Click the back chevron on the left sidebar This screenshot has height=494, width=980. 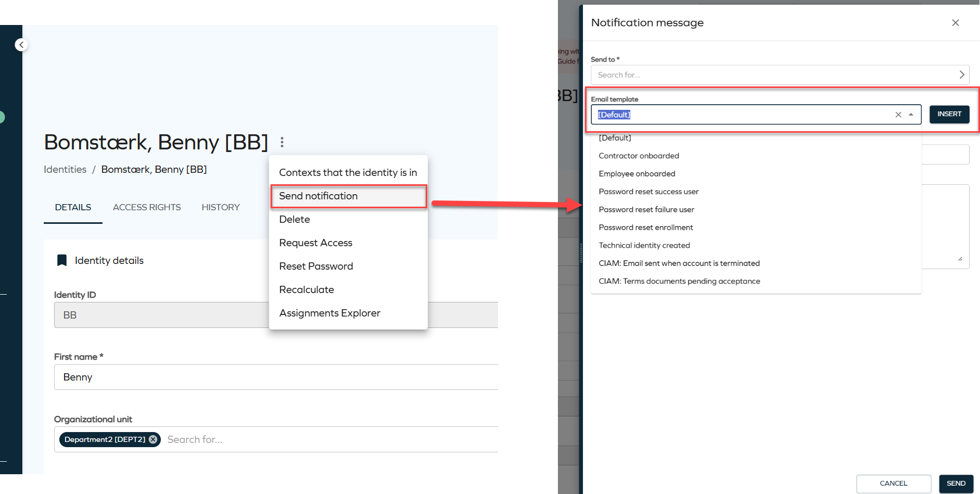20,44
